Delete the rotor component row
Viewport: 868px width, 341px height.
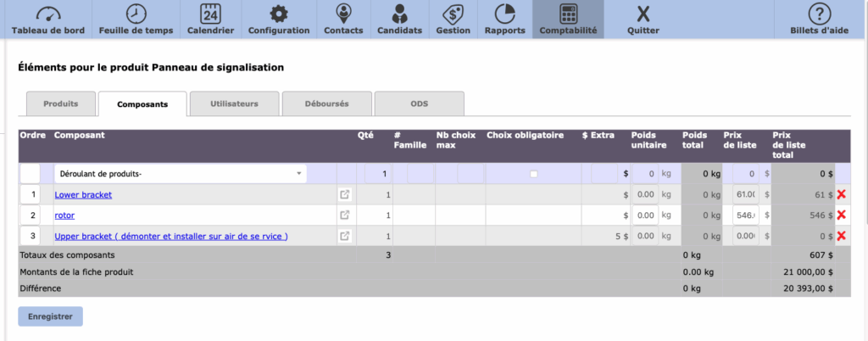point(841,215)
